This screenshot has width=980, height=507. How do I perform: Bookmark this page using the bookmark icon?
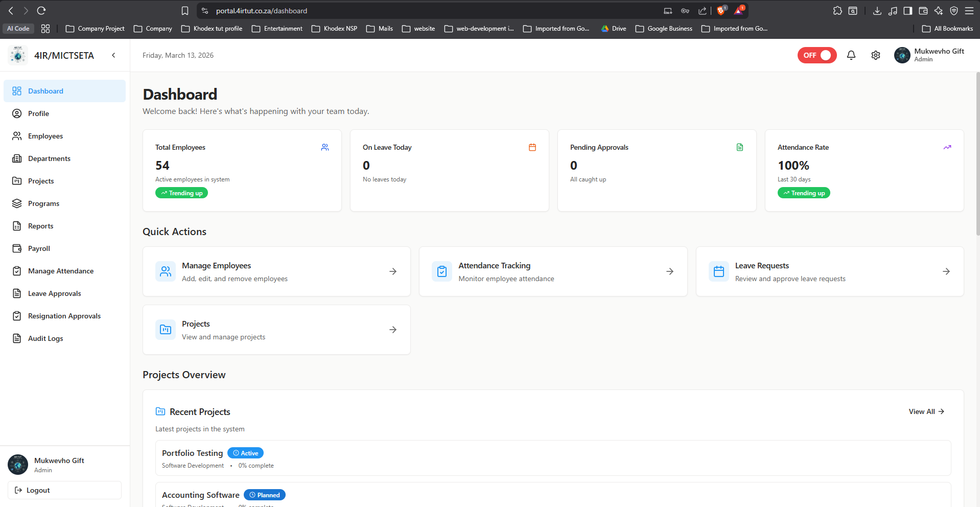pyautogui.click(x=185, y=11)
